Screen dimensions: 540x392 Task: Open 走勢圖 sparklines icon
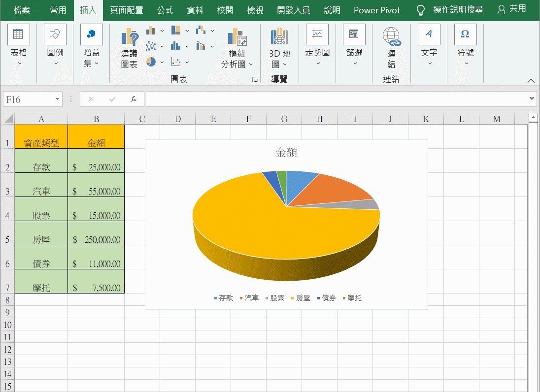tap(317, 34)
